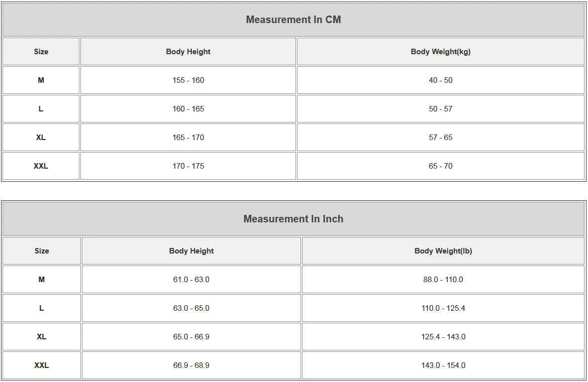The height and width of the screenshot is (382, 588).
Task: Click the "110.0 - 125.4" weight cell
Action: coord(443,308)
